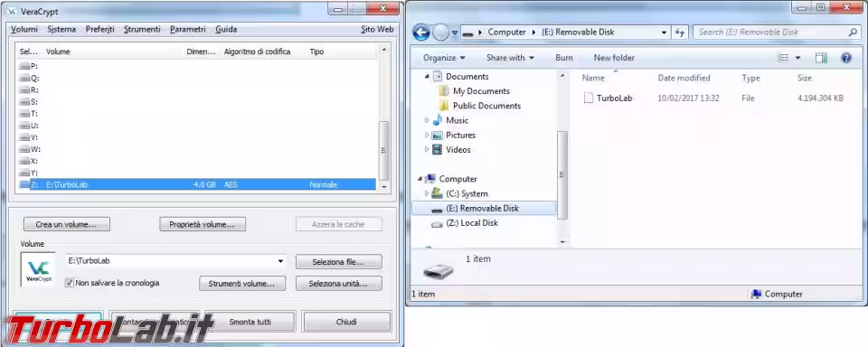Click the Proprietà volume... button
The image size is (868, 347).
point(203,224)
